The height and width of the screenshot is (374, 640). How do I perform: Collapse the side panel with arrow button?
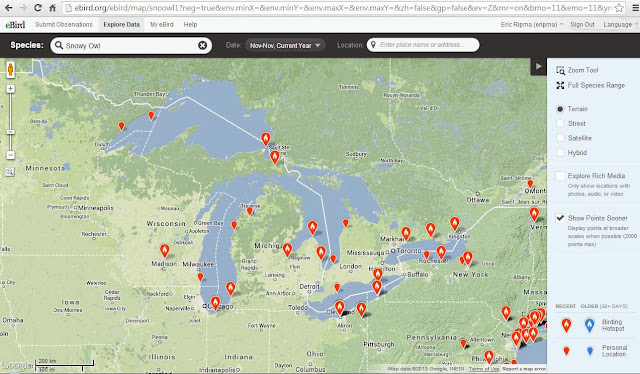coord(538,66)
